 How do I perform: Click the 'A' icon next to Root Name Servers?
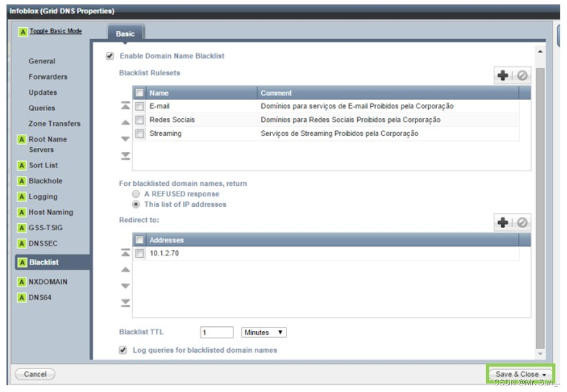(x=22, y=139)
